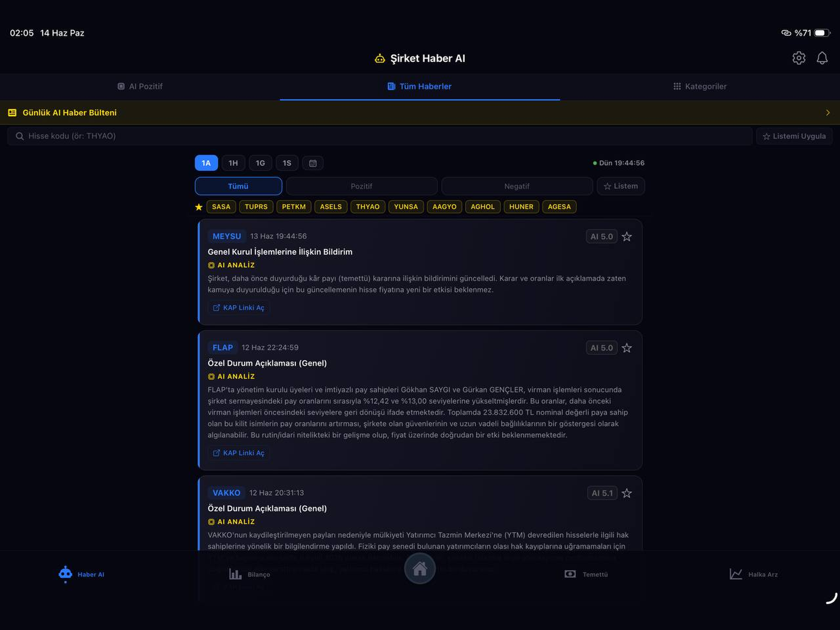Select AAGYO ticker chip
The width and height of the screenshot is (840, 630).
(444, 207)
